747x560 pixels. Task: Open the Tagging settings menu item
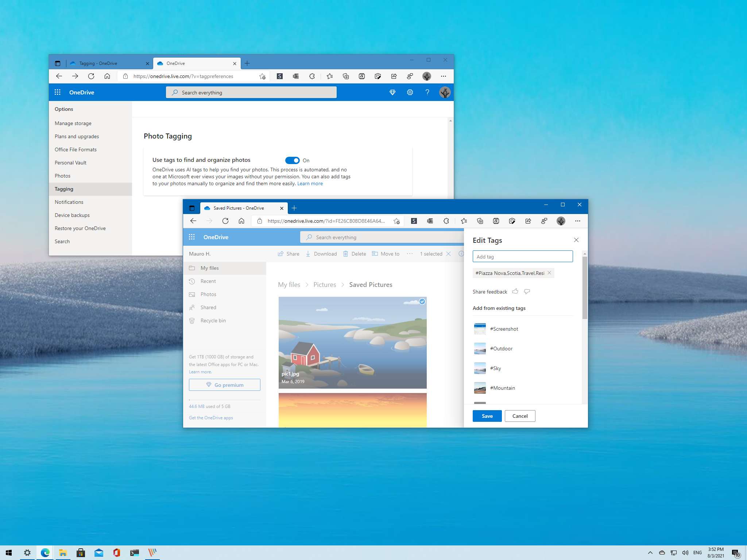[x=63, y=189]
